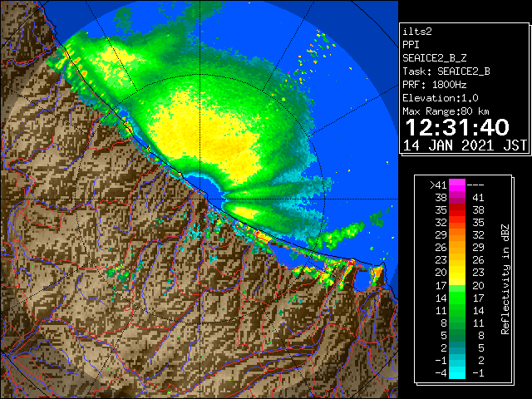
Task: Click the yellow 20 dBZ legend swatch
Action: [x=457, y=273]
